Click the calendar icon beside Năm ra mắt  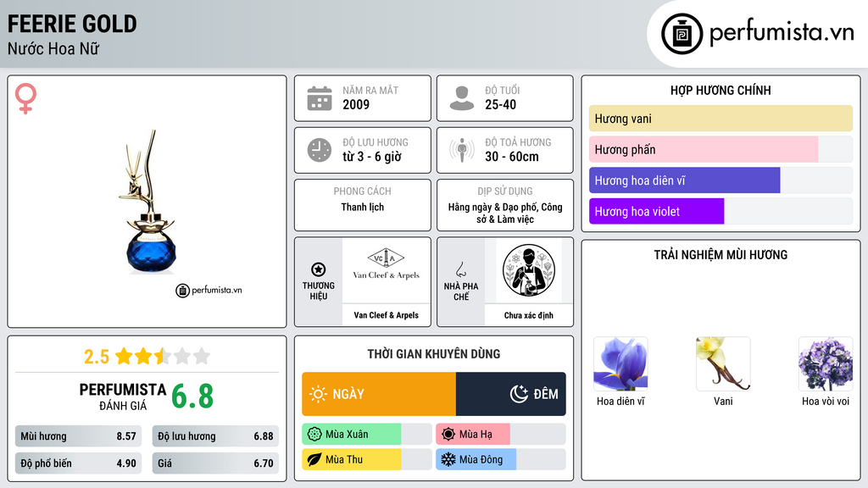(320, 98)
